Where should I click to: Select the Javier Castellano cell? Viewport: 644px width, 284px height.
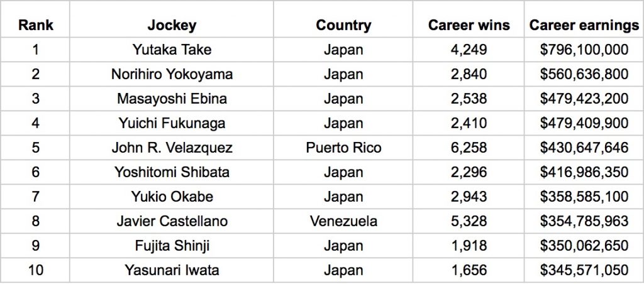pyautogui.click(x=172, y=221)
